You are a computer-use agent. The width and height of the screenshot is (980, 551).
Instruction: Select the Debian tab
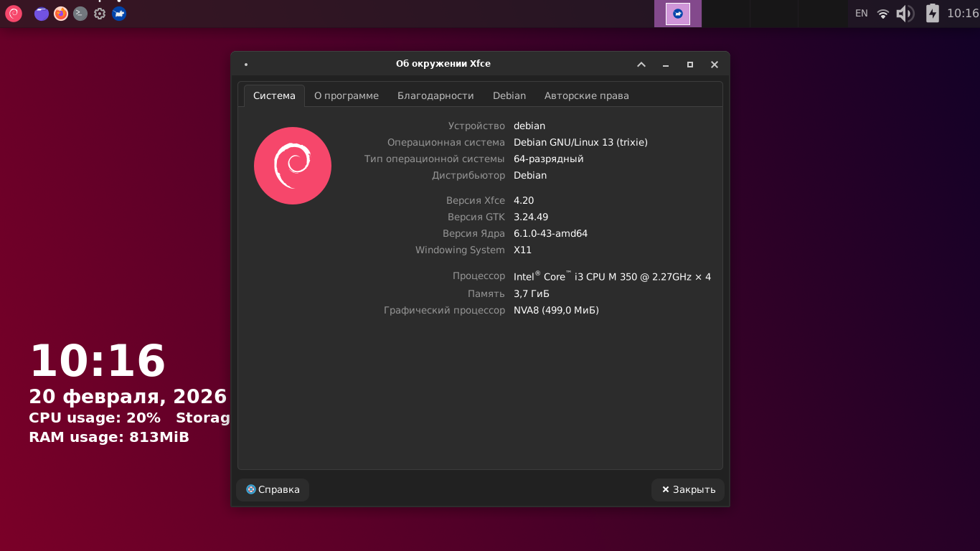click(509, 95)
